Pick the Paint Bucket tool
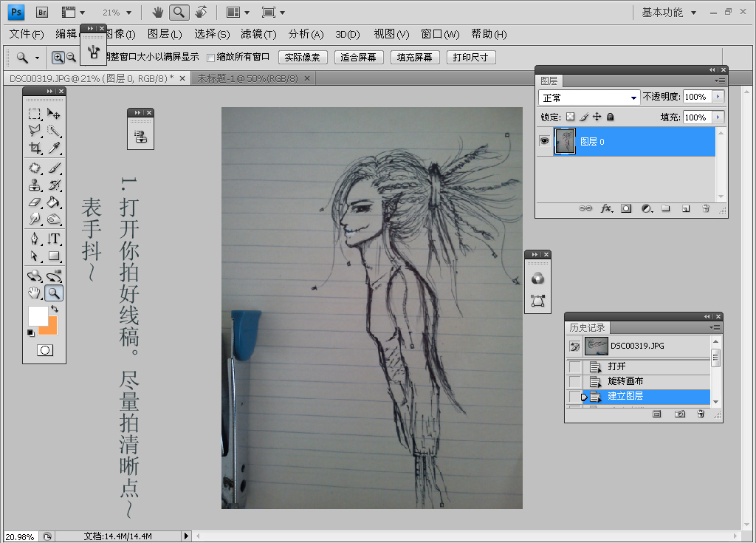 coord(54,202)
